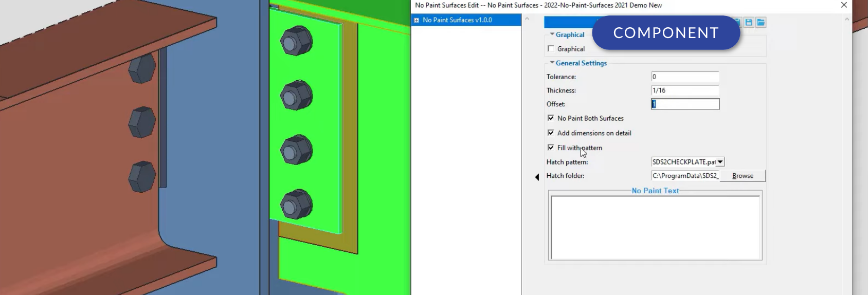868x295 pixels.
Task: Select the No Paint Surfaces v1.0.0 tree item
Action: tap(457, 20)
